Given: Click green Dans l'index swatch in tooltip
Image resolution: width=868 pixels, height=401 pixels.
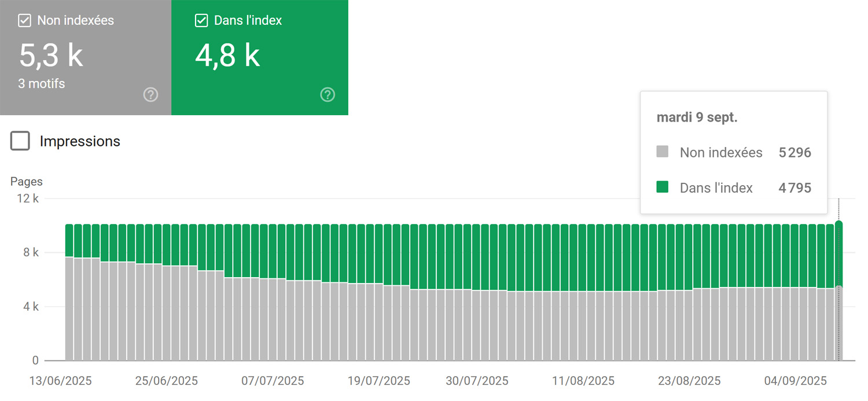Looking at the screenshot, I should [663, 187].
